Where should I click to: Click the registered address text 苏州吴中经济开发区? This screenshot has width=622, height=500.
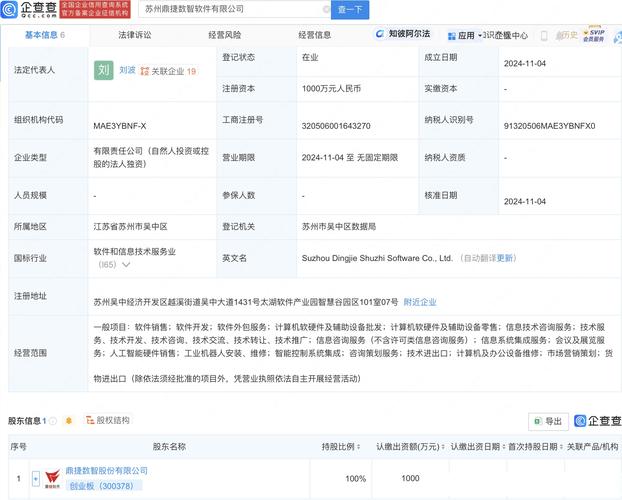246,302
